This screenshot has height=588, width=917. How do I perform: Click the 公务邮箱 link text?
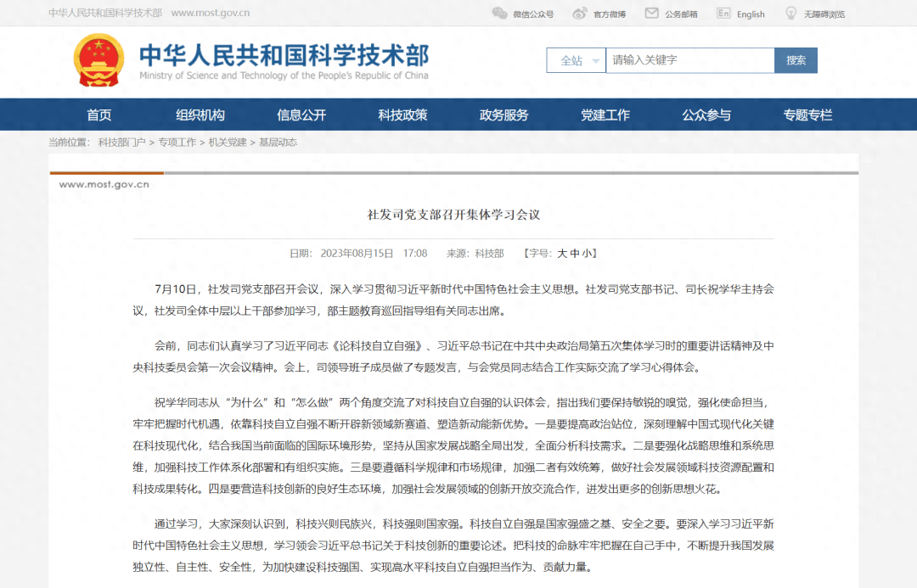[681, 14]
